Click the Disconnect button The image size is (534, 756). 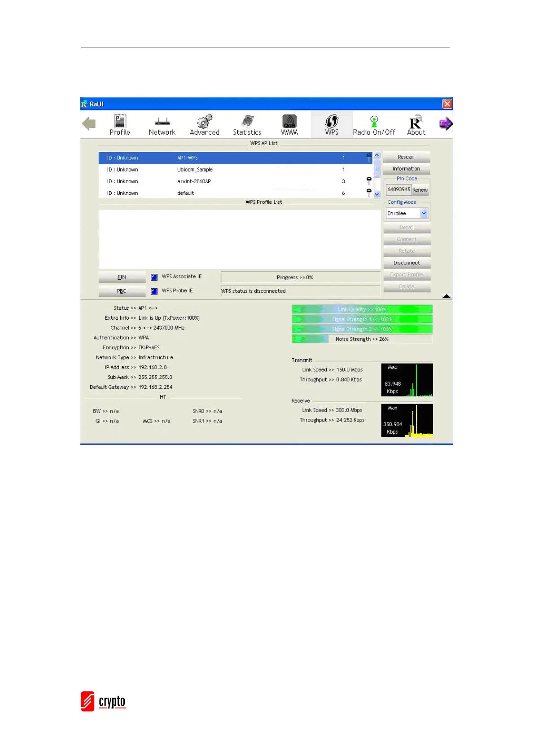[x=407, y=263]
